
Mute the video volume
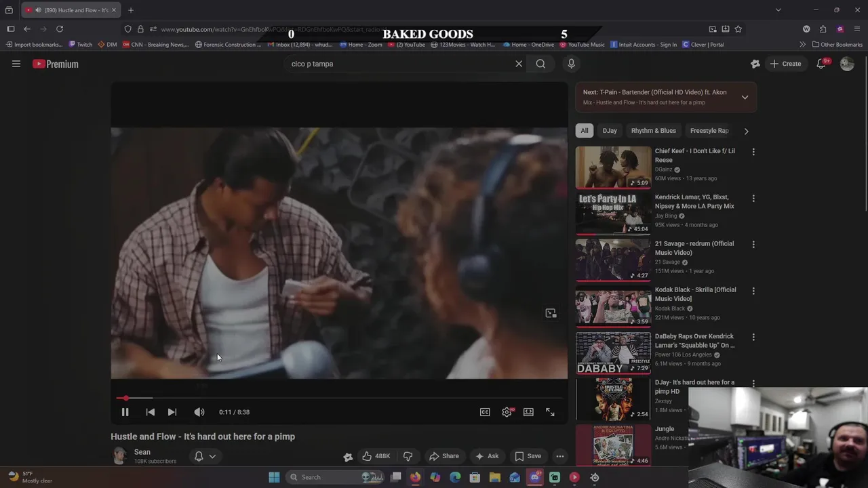199,412
